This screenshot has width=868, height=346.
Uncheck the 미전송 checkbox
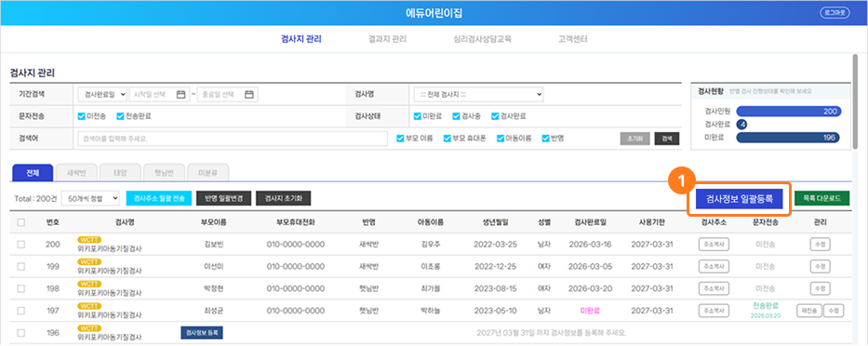tap(81, 116)
